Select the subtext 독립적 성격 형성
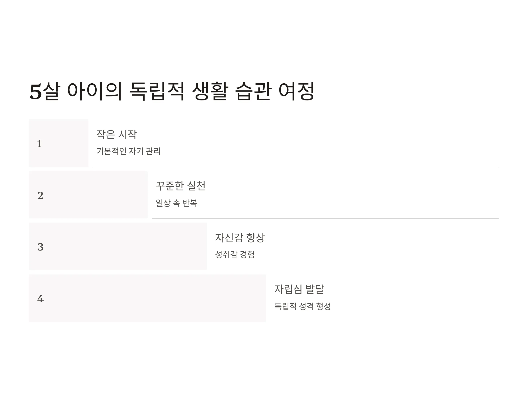 (303, 306)
